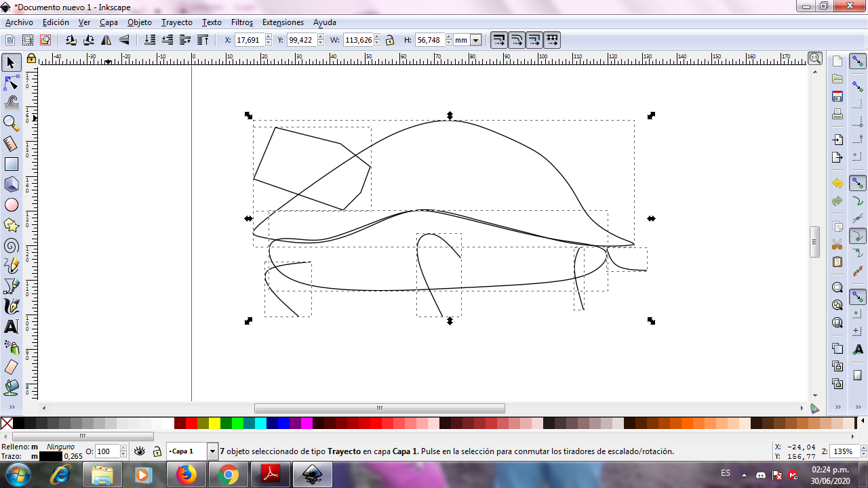Select the Zoom magnifier tool
The image size is (868, 488).
pos(11,123)
